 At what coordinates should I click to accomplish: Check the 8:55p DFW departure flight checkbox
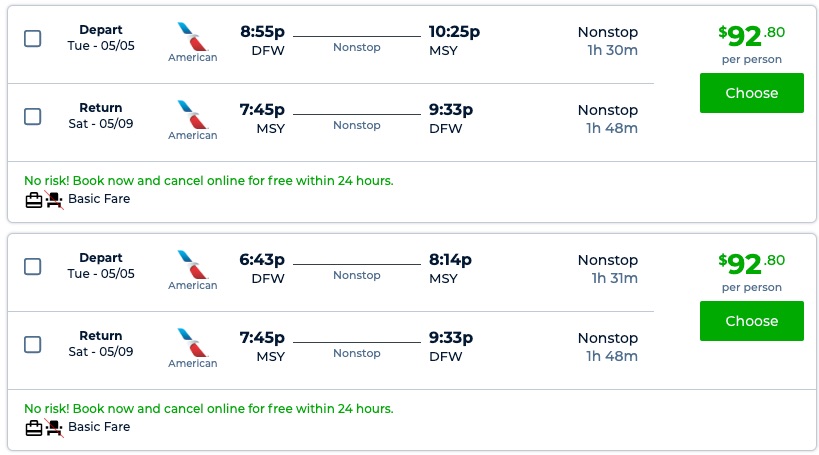click(x=32, y=39)
